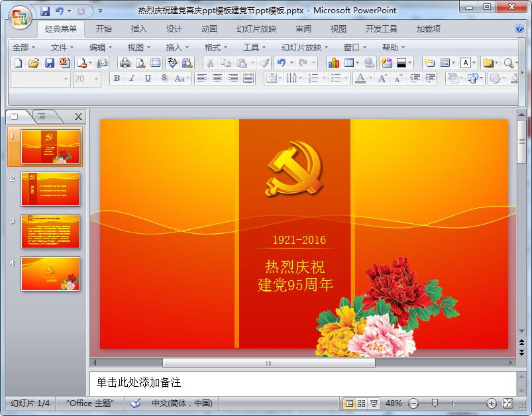Click Save in the Quick Access Toolbar
This screenshot has height=416, width=532.
pyautogui.click(x=45, y=11)
